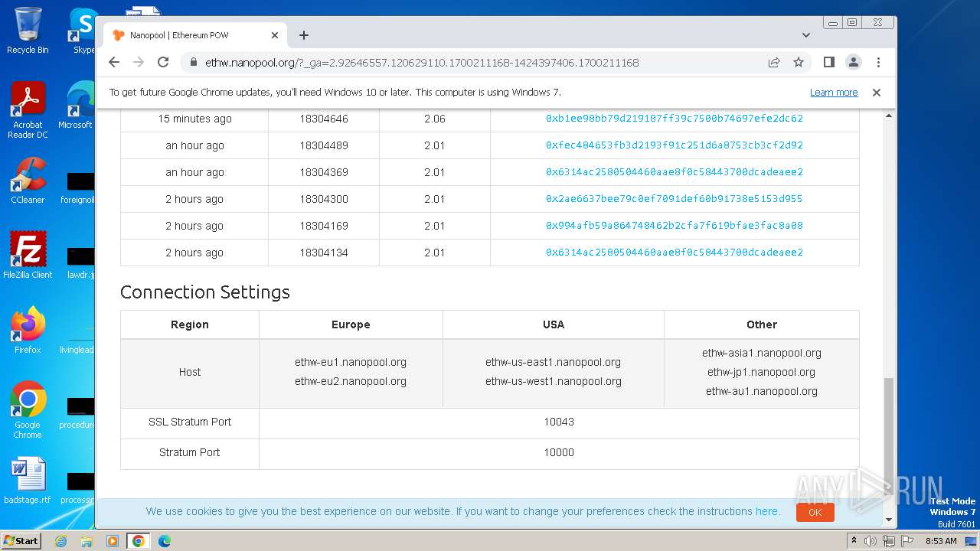This screenshot has width=980, height=551.
Task: Open Firefox desktop shortcut
Action: (x=28, y=330)
